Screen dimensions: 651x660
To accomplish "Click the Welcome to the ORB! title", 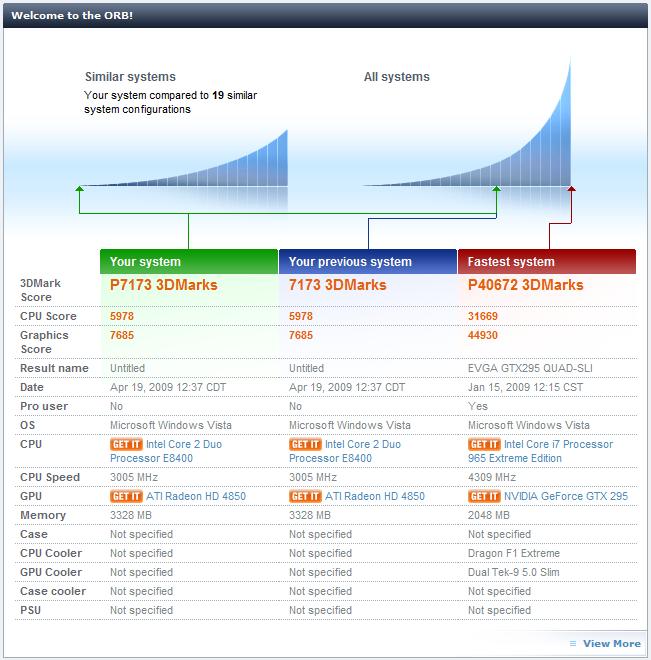I will click(x=72, y=16).
